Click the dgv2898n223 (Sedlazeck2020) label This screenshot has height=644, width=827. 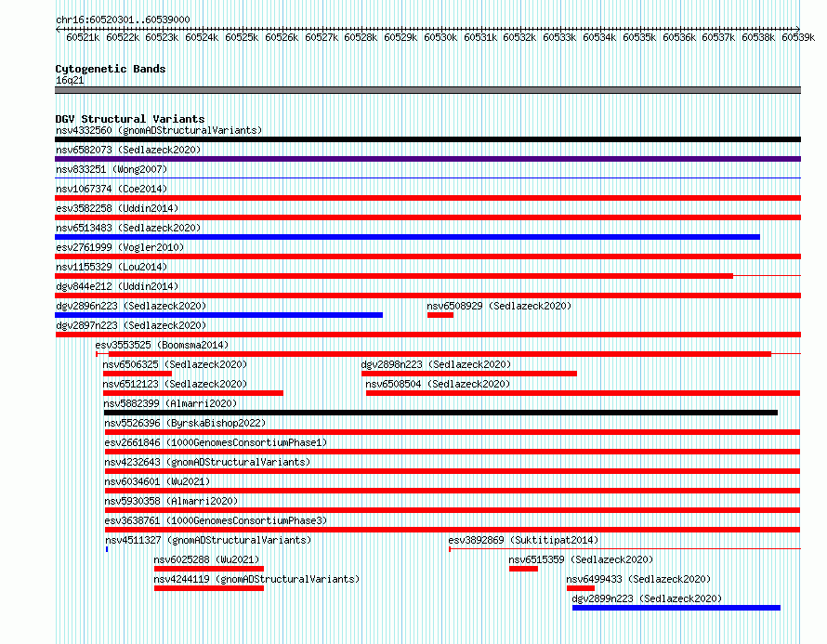[x=436, y=364]
